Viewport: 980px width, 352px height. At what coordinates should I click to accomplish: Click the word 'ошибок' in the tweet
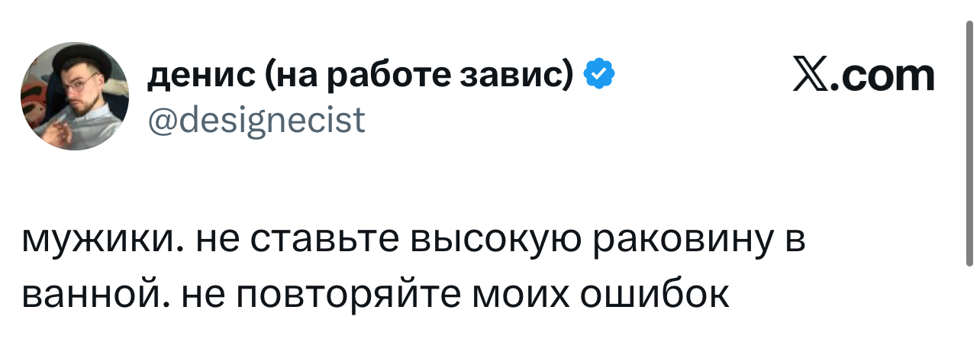[x=652, y=295]
